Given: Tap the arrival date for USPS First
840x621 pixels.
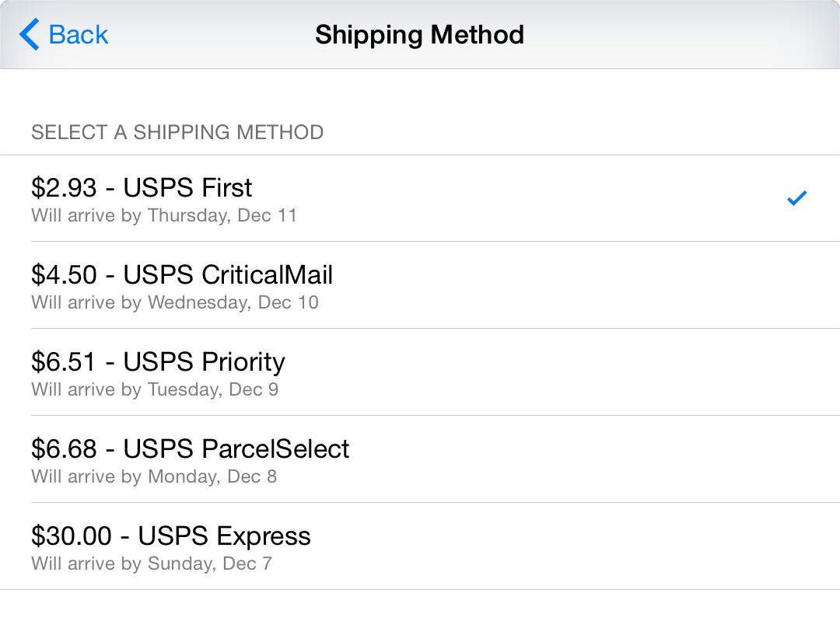Looking at the screenshot, I should tap(164, 215).
